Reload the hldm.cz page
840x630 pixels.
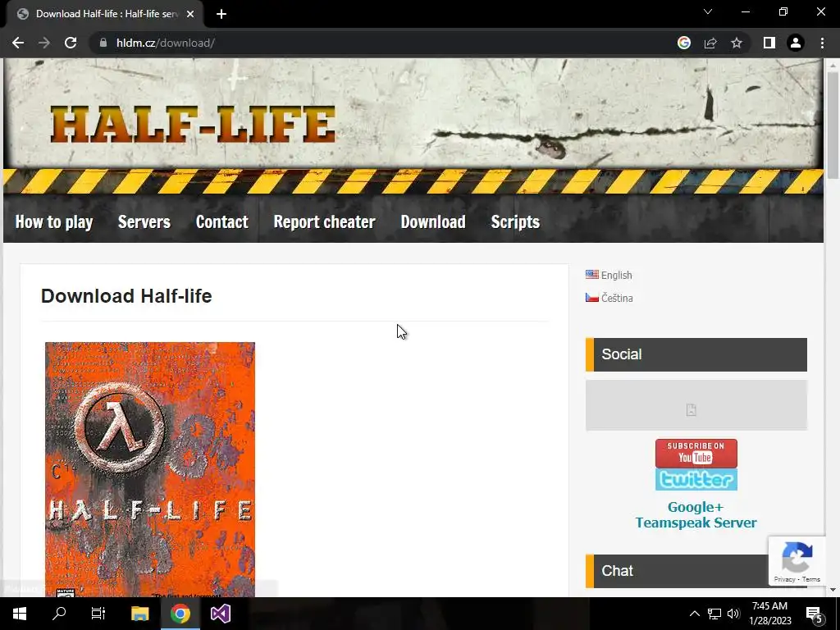tap(71, 43)
